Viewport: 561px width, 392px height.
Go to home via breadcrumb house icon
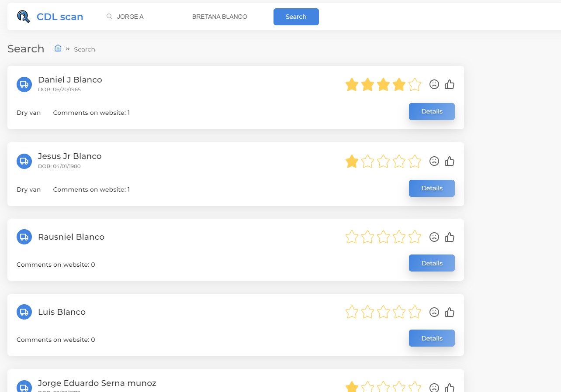(58, 48)
